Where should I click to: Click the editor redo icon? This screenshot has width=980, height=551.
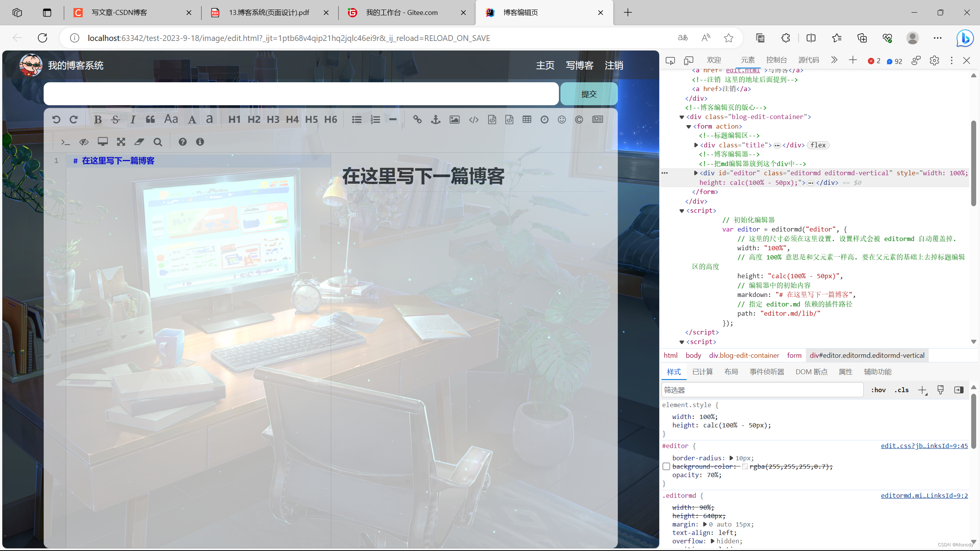pos(73,120)
